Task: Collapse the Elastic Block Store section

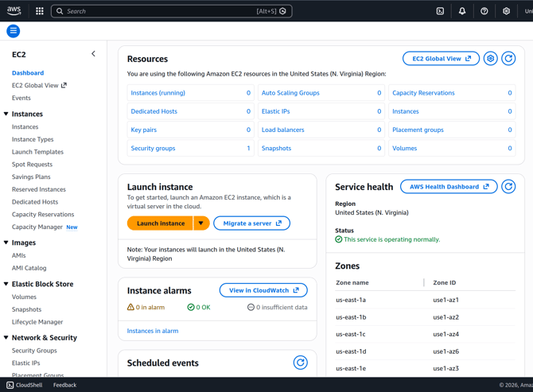Action: point(6,284)
